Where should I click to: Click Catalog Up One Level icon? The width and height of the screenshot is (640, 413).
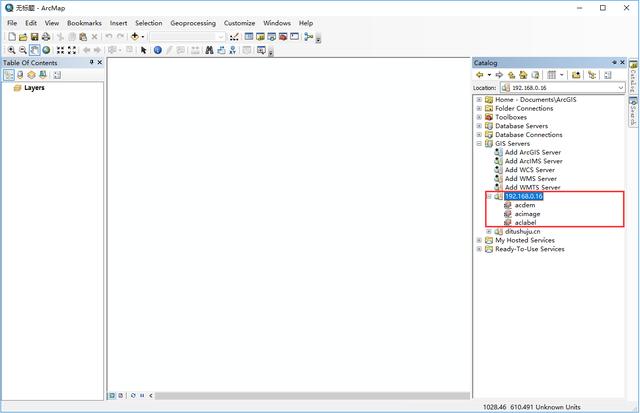tap(511, 75)
